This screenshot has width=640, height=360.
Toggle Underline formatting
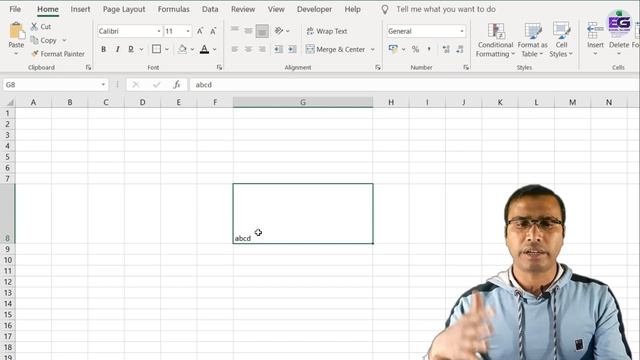coord(131,49)
